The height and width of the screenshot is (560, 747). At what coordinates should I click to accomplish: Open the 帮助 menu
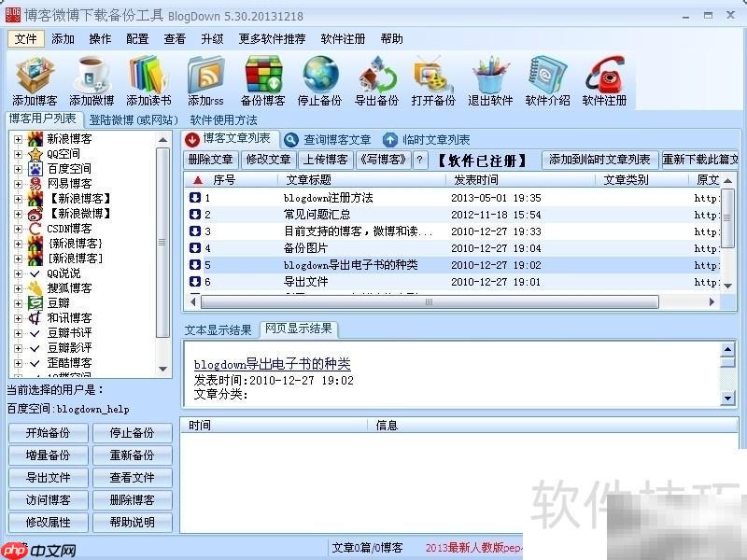tap(390, 38)
